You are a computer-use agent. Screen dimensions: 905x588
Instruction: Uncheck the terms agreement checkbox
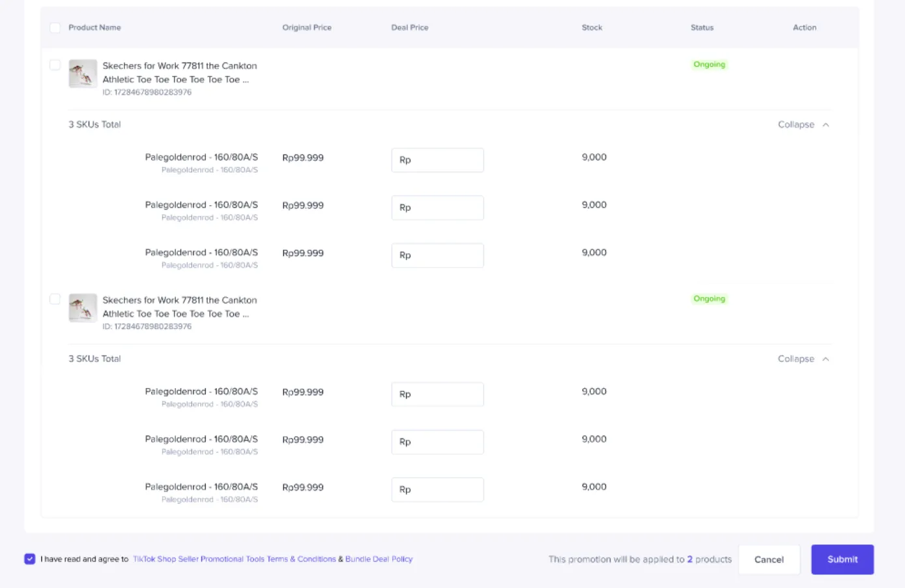(x=30, y=559)
